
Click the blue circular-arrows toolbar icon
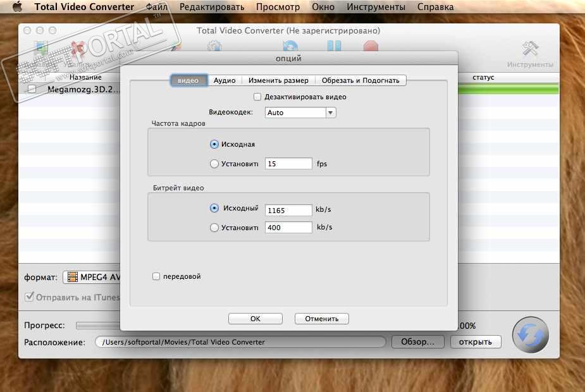coord(290,46)
